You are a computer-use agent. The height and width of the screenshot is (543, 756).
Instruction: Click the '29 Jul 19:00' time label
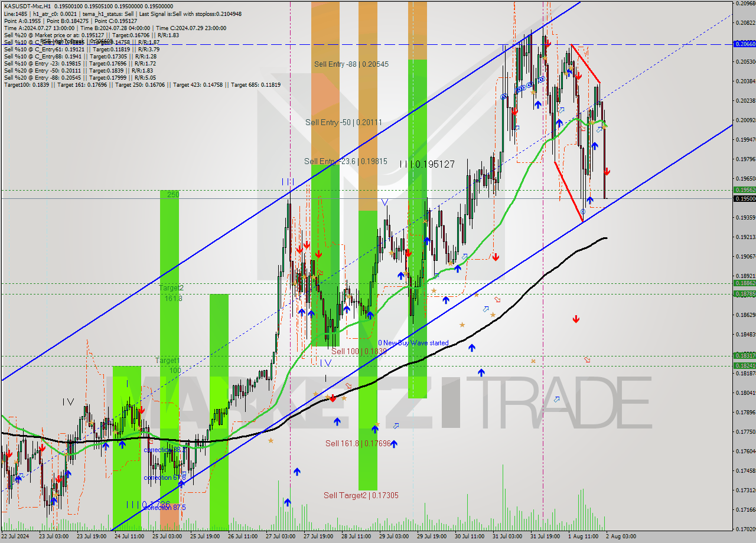(x=432, y=537)
